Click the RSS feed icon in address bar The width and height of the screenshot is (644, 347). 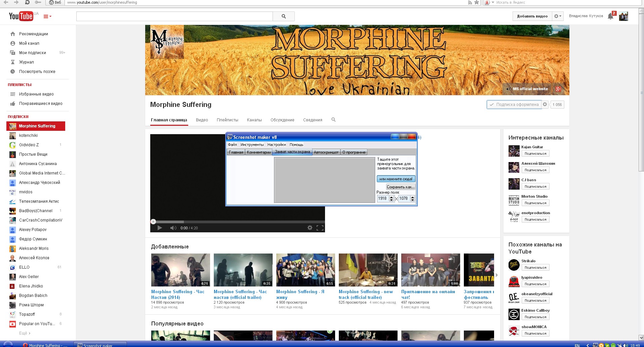click(470, 2)
